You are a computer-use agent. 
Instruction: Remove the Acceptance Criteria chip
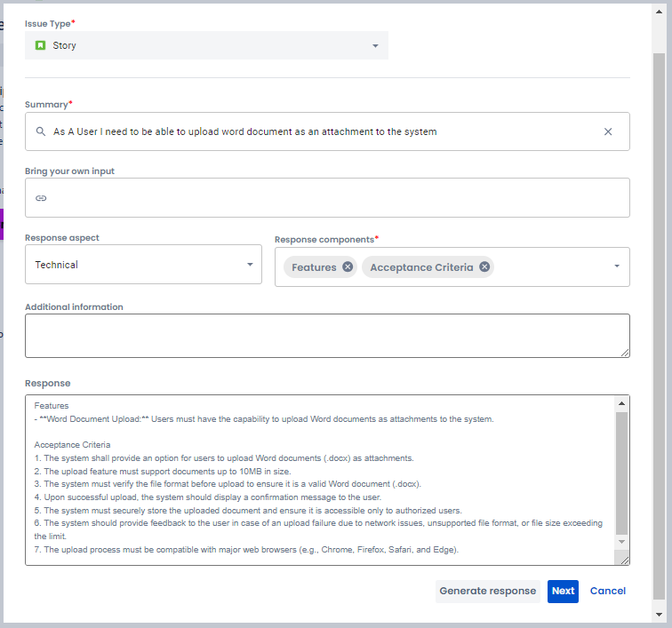[x=484, y=267]
